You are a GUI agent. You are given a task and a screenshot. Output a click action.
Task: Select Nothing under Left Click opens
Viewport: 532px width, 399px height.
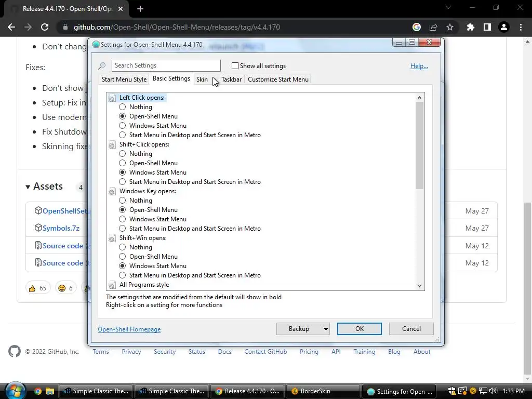tap(123, 107)
